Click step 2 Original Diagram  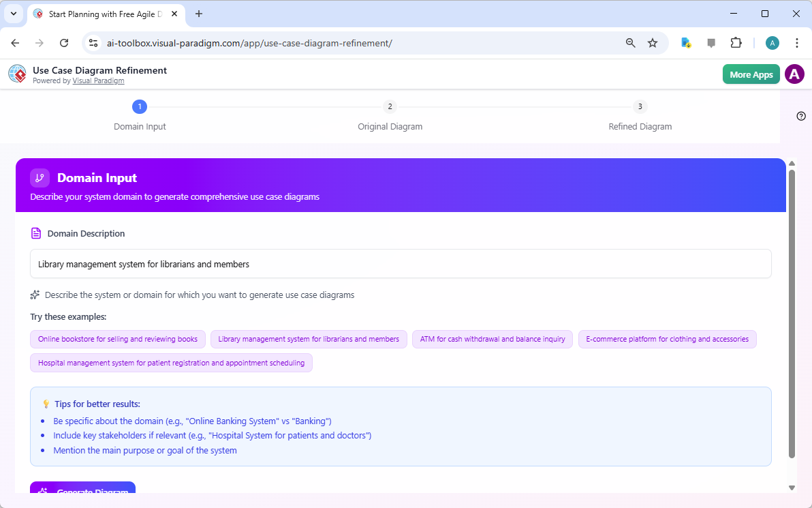390,106
